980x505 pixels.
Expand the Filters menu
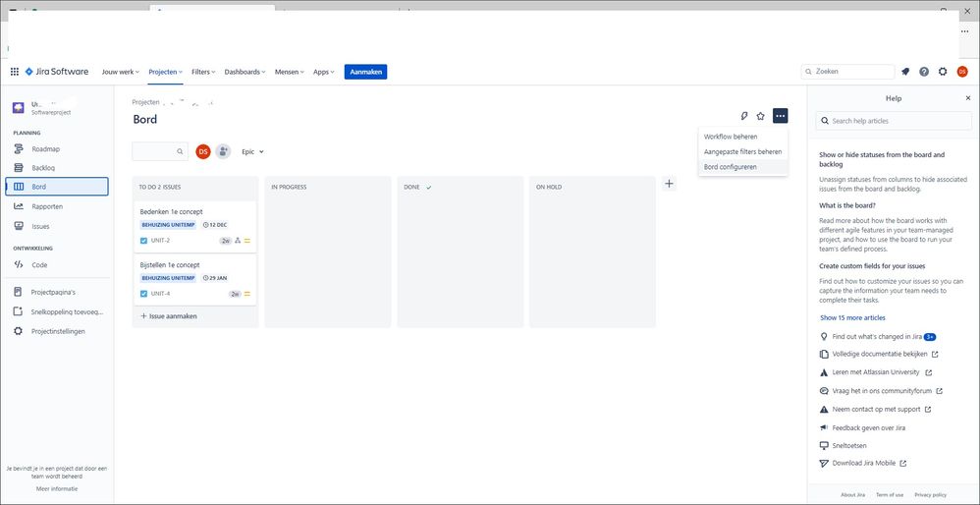point(203,72)
